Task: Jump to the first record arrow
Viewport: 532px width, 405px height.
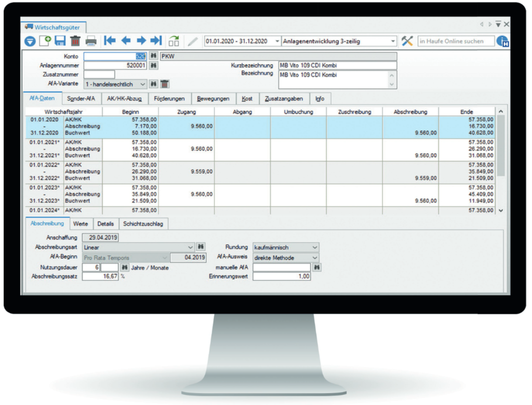Action: click(110, 41)
